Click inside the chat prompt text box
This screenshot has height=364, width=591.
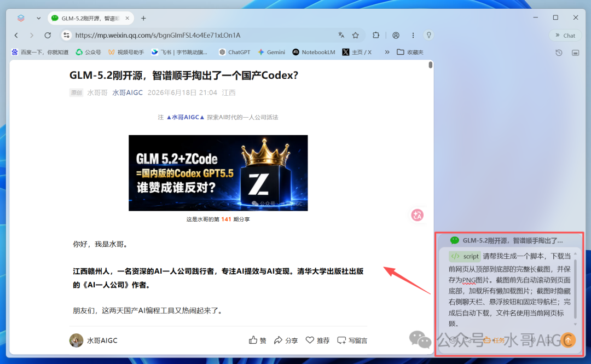(x=509, y=290)
